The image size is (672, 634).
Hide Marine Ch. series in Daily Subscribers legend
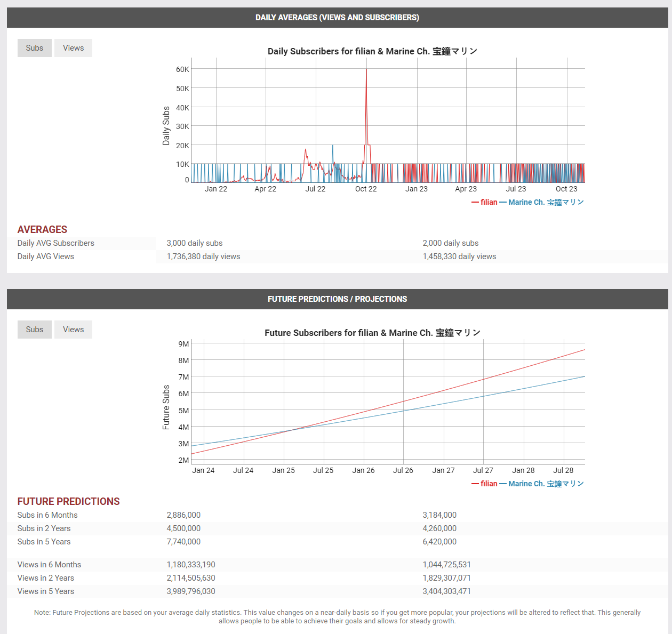point(542,202)
